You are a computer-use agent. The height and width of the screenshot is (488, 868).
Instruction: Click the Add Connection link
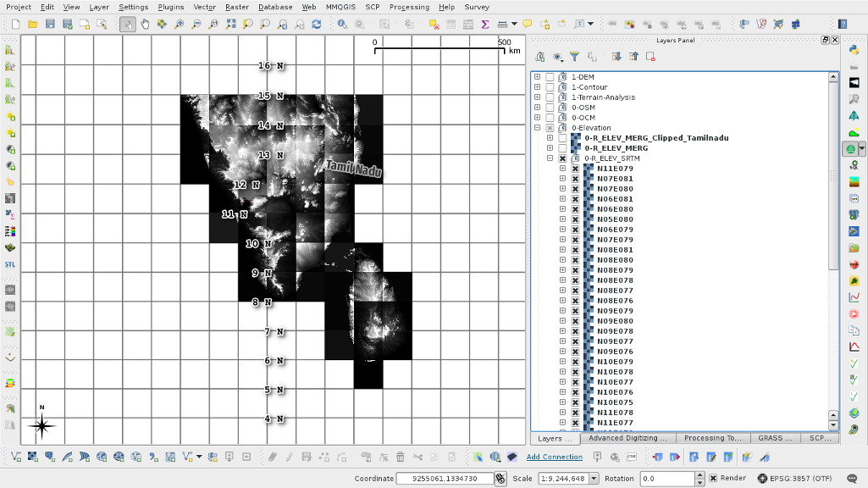[554, 457]
